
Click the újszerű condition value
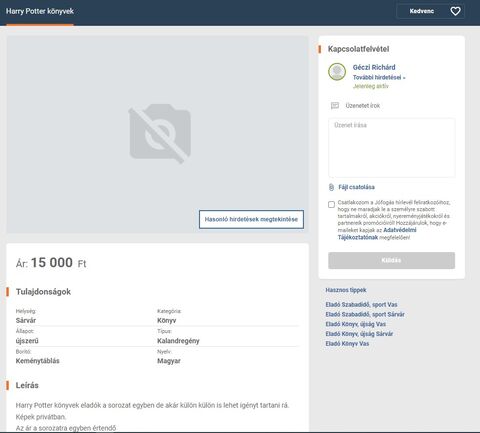27,341
